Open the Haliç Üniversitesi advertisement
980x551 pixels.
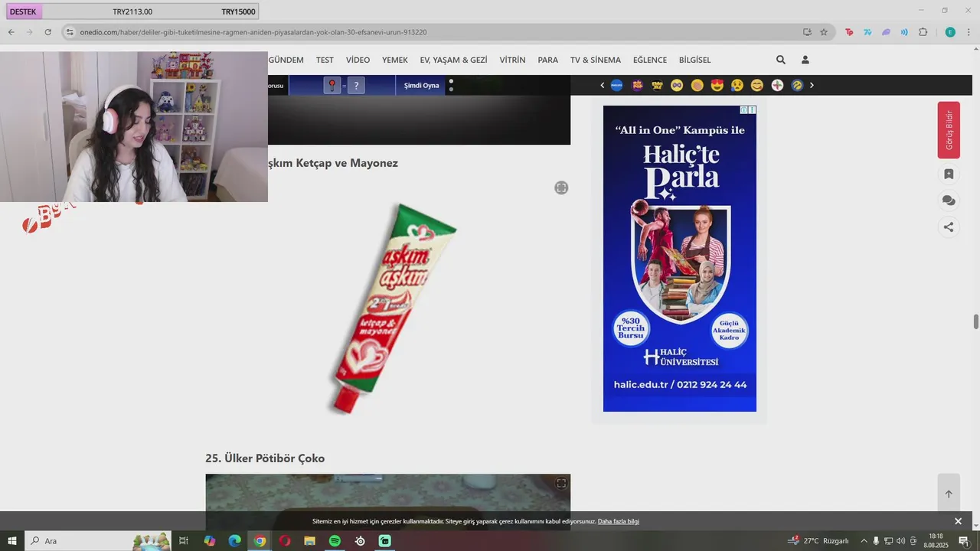coord(680,259)
